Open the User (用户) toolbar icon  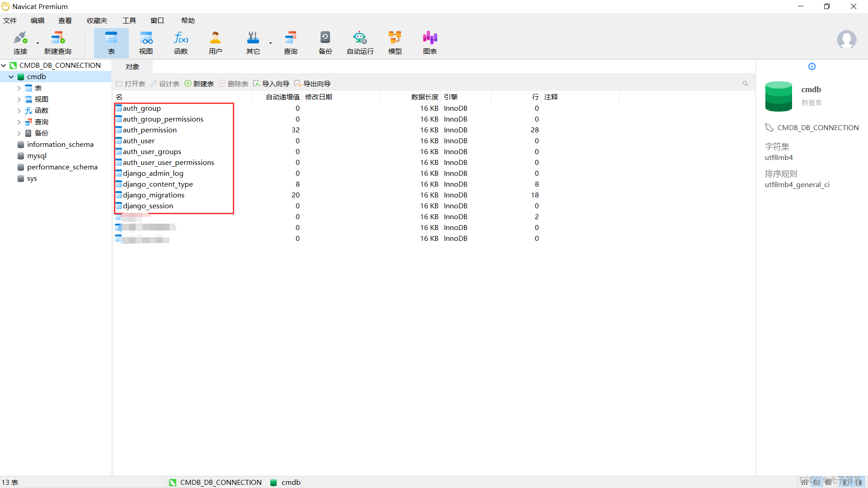click(x=215, y=43)
